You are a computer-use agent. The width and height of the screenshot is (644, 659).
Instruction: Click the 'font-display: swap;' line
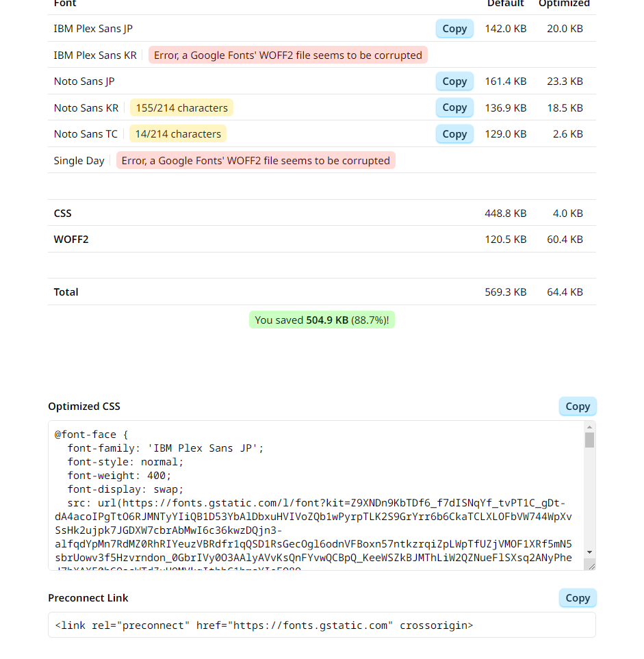point(125,489)
